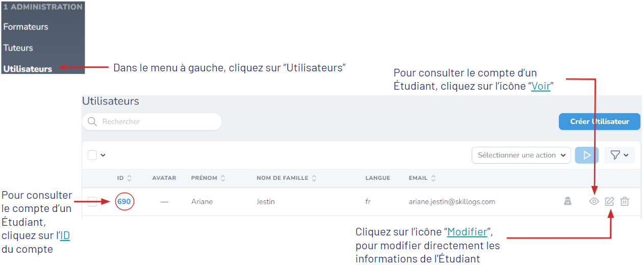
Task: Click the email ariane.jestin@skillogs.com
Action: (x=452, y=201)
